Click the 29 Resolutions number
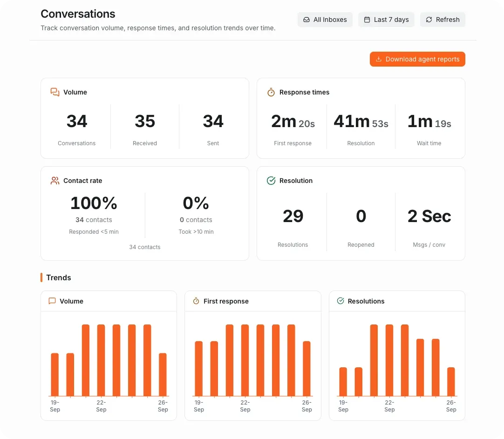Screen dimensions: 504x439 [x=293, y=216]
